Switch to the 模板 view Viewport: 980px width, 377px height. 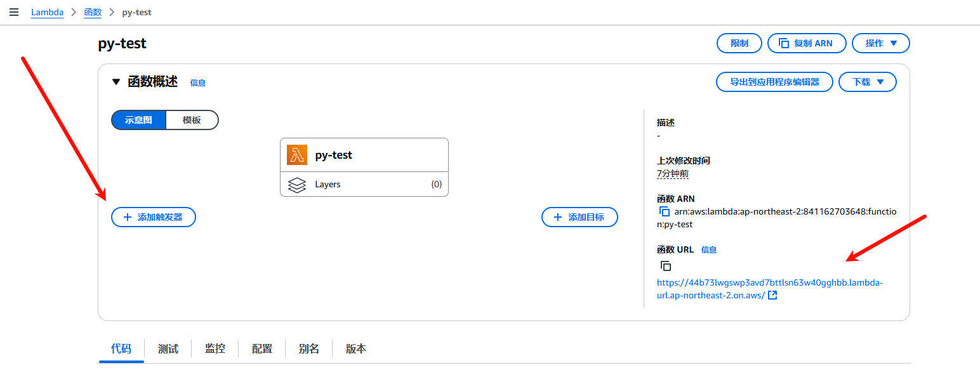coord(192,120)
